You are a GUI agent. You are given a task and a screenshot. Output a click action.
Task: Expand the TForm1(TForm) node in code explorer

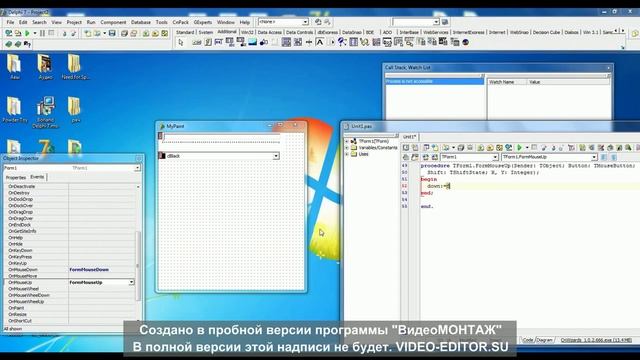(x=347, y=141)
